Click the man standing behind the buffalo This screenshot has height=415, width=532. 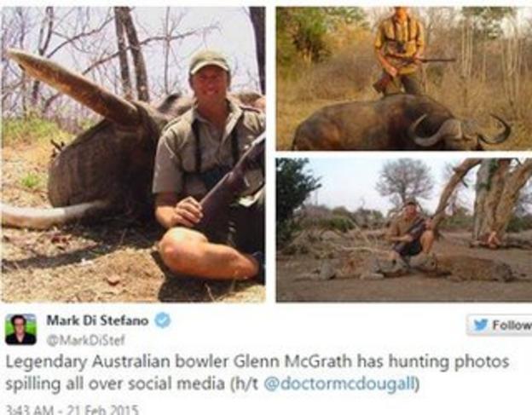point(399,51)
